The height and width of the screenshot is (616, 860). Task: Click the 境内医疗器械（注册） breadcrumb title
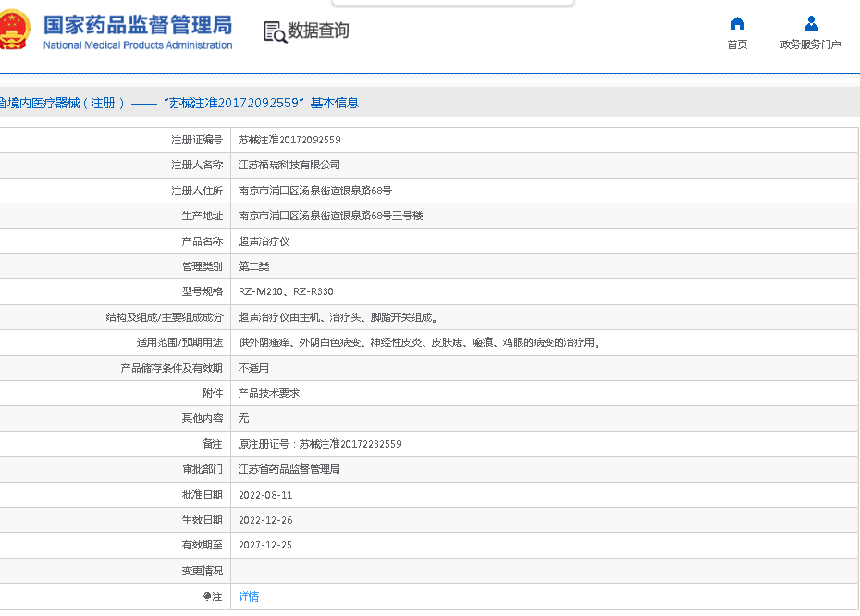coord(63,103)
